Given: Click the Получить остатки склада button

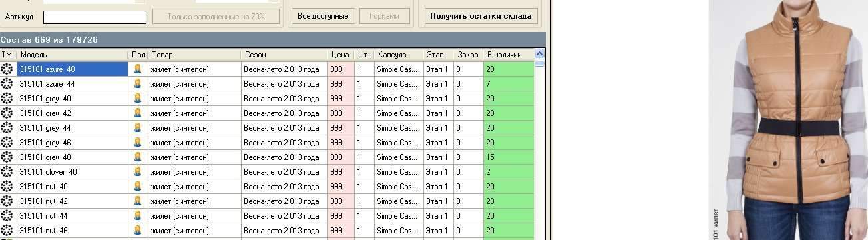Looking at the screenshot, I should pyautogui.click(x=481, y=16).
